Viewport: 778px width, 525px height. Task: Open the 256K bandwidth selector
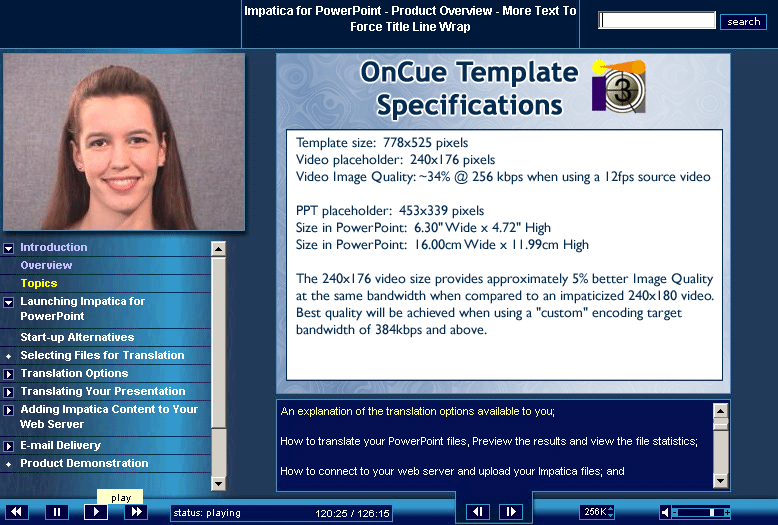point(598,512)
